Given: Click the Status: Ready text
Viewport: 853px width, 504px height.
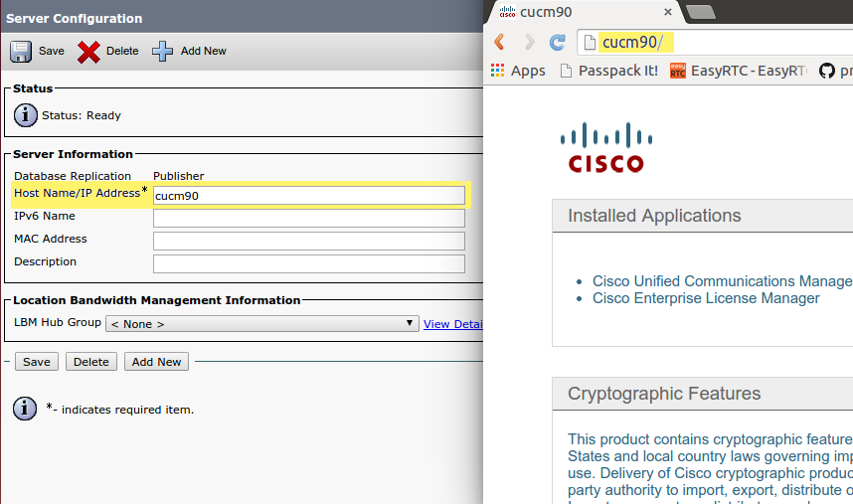Looking at the screenshot, I should coord(82,115).
